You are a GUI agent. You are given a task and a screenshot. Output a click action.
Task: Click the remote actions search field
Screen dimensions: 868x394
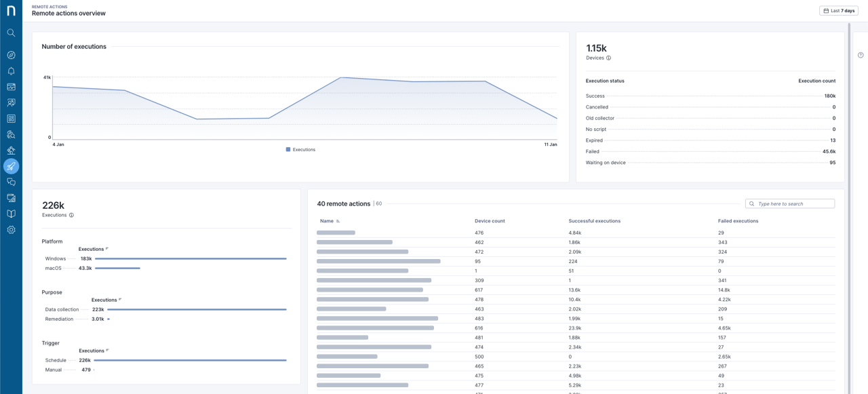[794, 204]
